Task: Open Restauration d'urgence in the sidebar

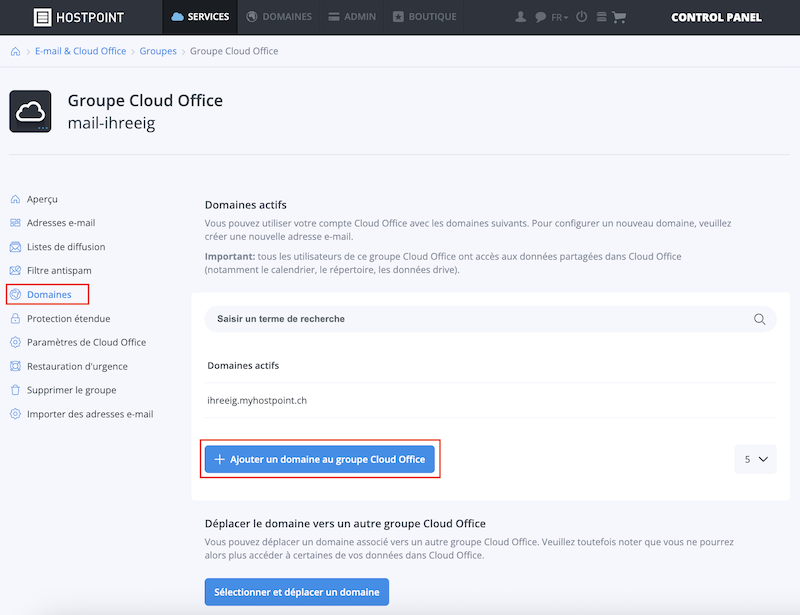Action: tap(78, 366)
